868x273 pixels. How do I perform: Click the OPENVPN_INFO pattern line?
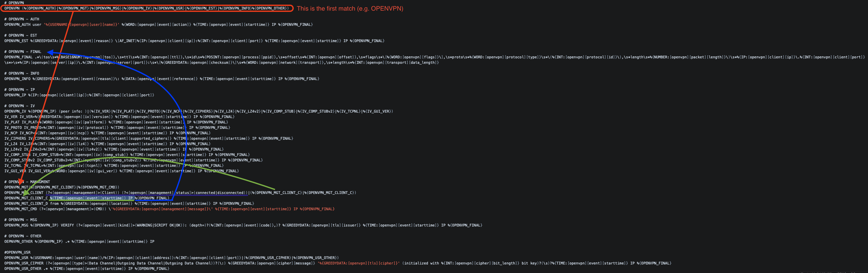[x=162, y=79]
